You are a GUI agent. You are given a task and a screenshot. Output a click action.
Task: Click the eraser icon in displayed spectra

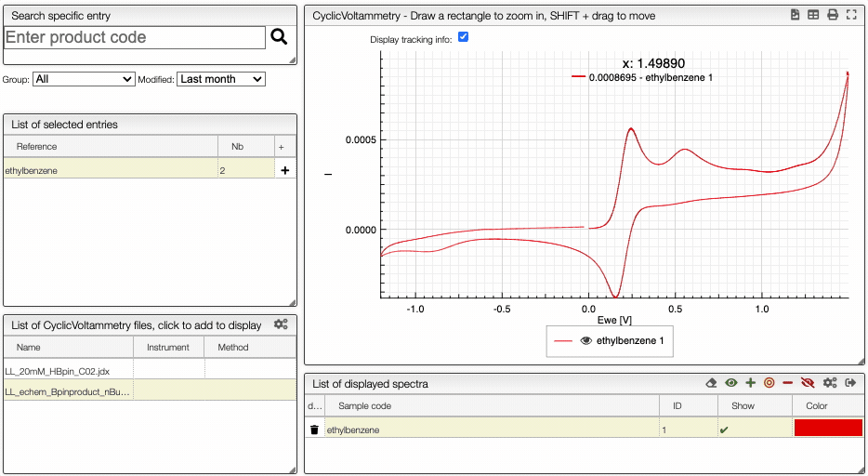coord(712,383)
